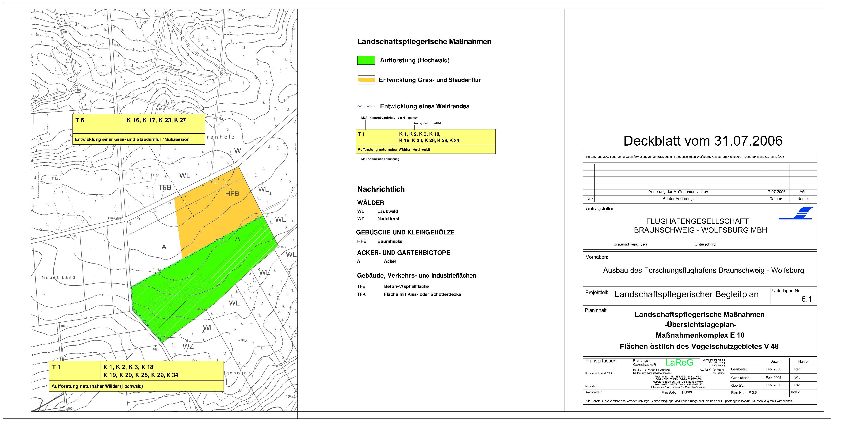The image size is (868, 422).
Task: Click the T 6 label in map callout
Action: [x=80, y=120]
